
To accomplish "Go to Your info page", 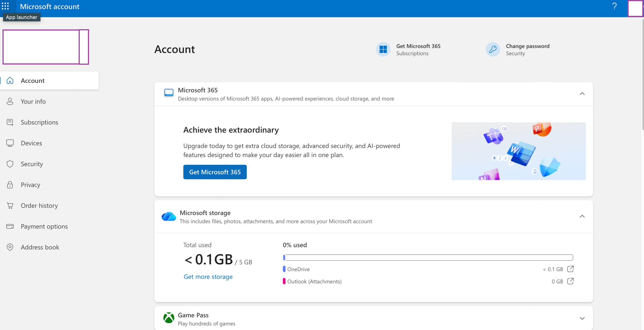I will (49, 101).
